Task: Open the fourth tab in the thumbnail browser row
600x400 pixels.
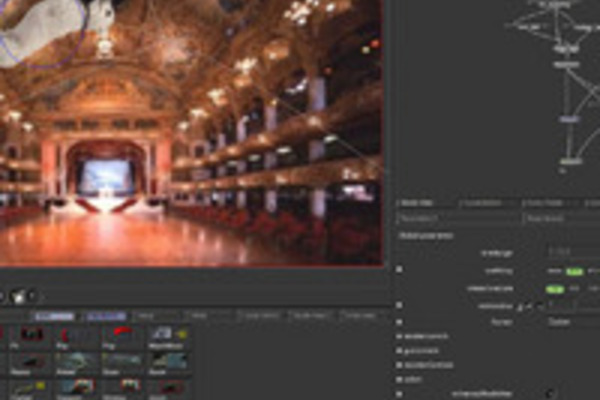Action: [x=209, y=316]
